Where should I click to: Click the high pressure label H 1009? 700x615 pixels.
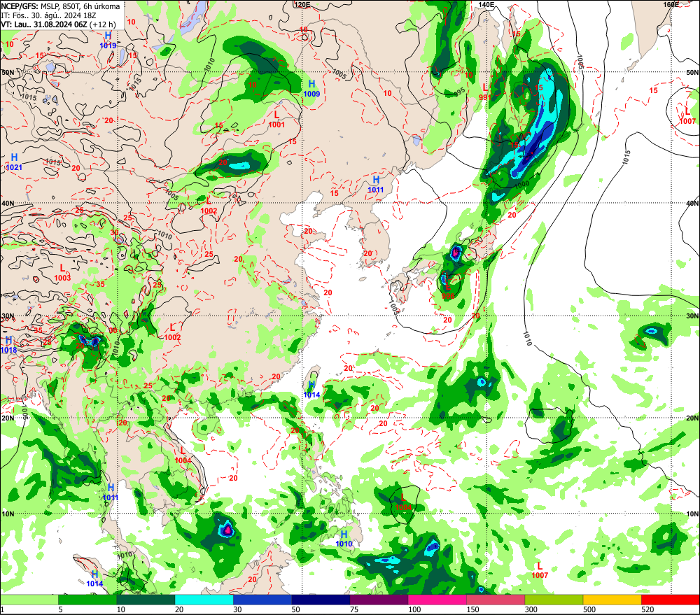[311, 88]
